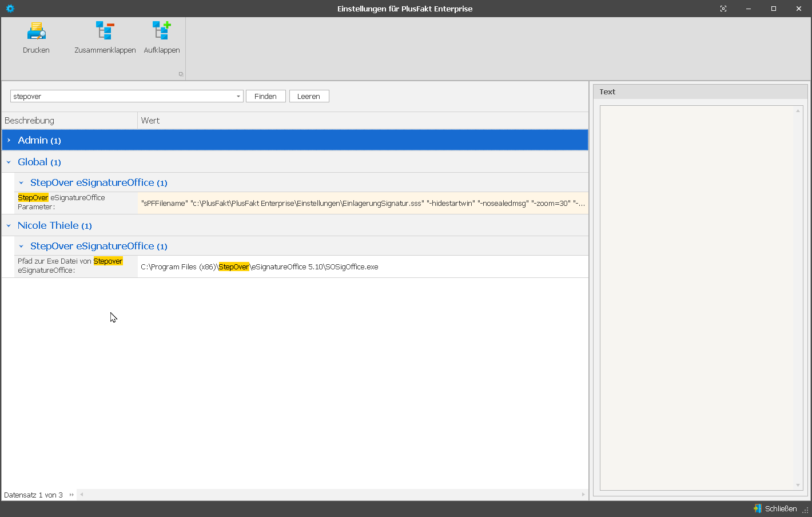
Task: Click the Schließen door icon
Action: point(758,508)
